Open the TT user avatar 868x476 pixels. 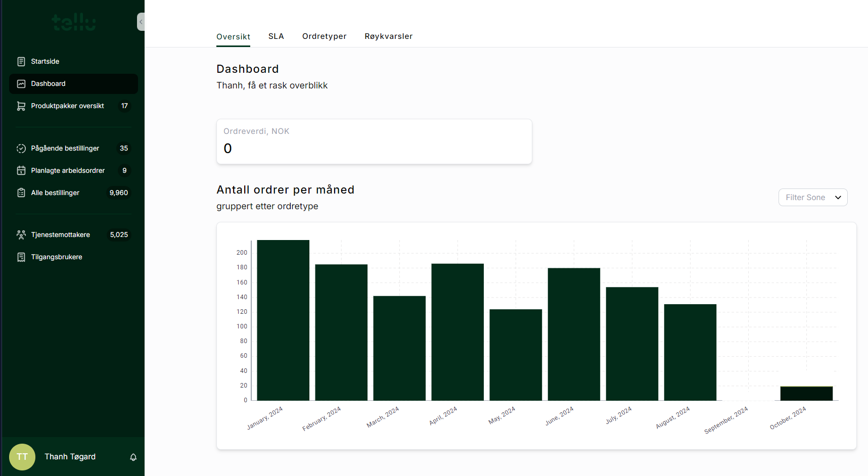tap(22, 457)
